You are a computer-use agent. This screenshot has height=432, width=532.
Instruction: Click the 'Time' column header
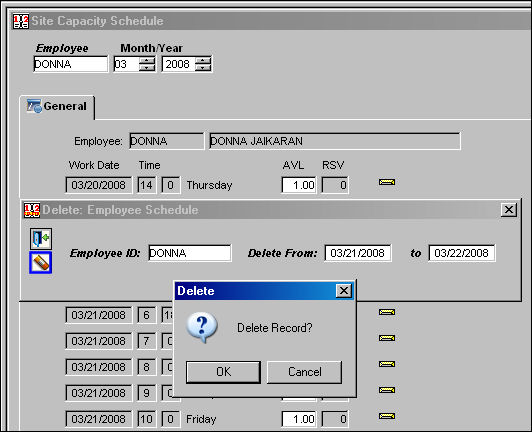coord(149,165)
